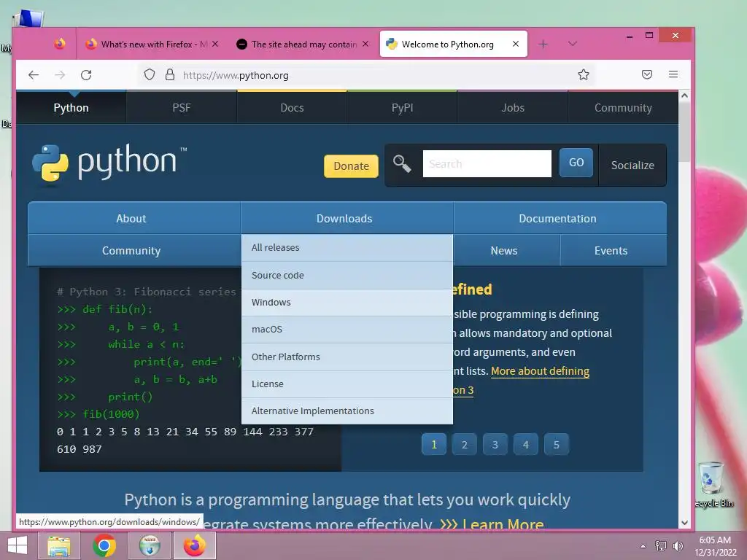The image size is (747, 560).
Task: Click the vertical scrollbar thumb
Action: (x=684, y=132)
